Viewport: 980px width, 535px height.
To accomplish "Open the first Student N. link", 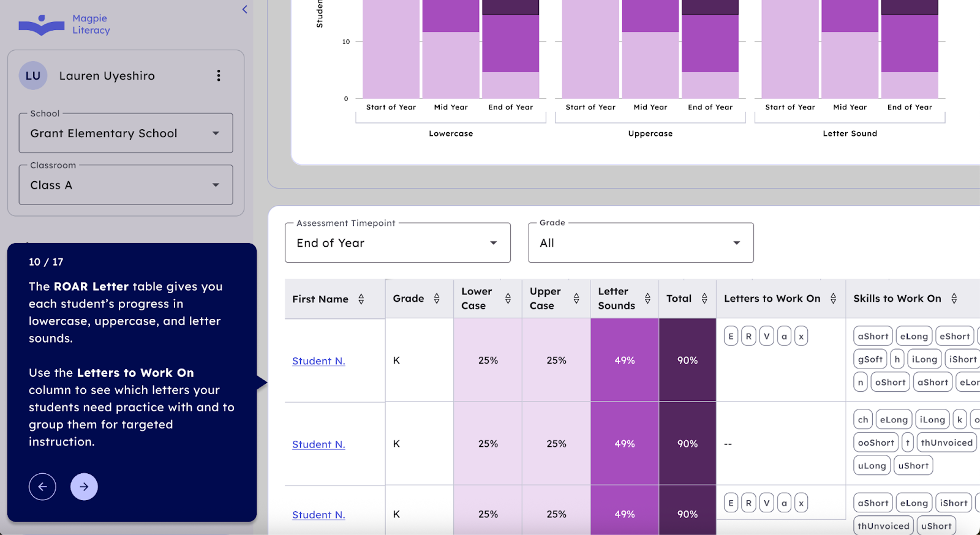I will tap(318, 361).
